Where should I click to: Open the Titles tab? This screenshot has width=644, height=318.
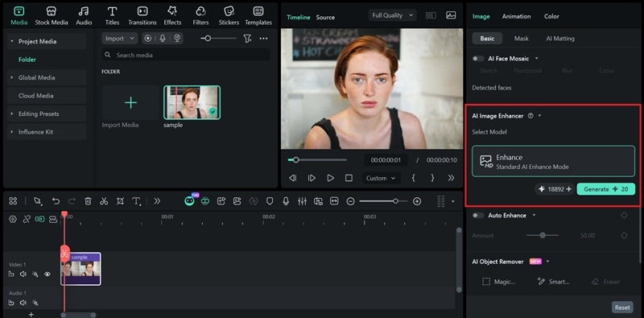112,16
